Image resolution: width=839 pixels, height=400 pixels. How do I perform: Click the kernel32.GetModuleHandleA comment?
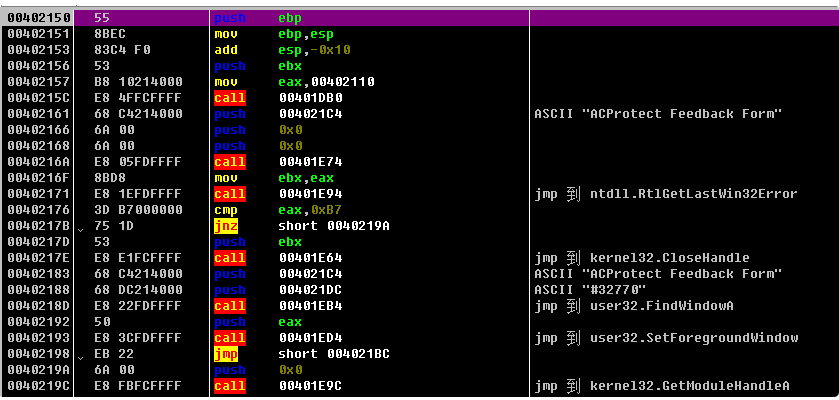662,385
